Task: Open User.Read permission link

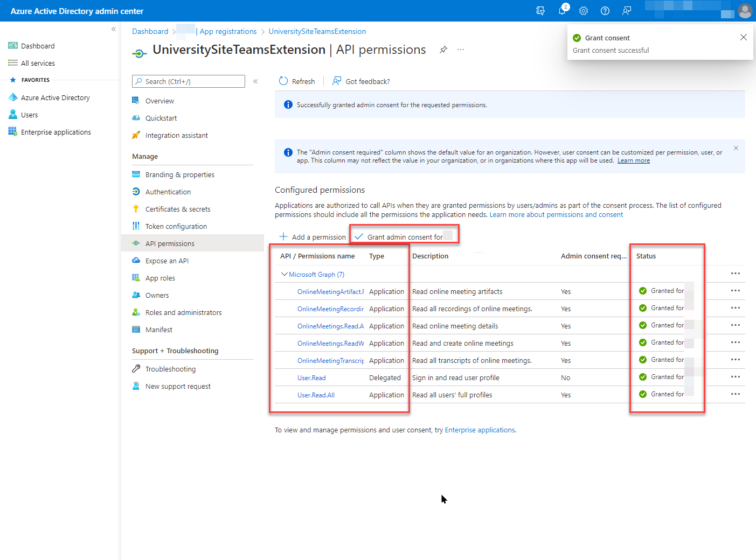Action: [x=311, y=377]
